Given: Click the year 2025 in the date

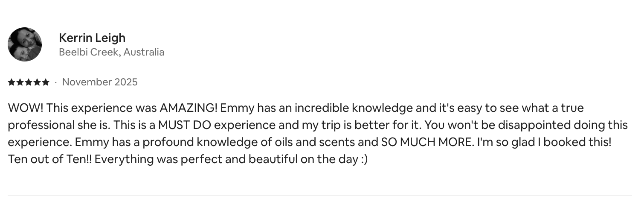Looking at the screenshot, I should [126, 82].
